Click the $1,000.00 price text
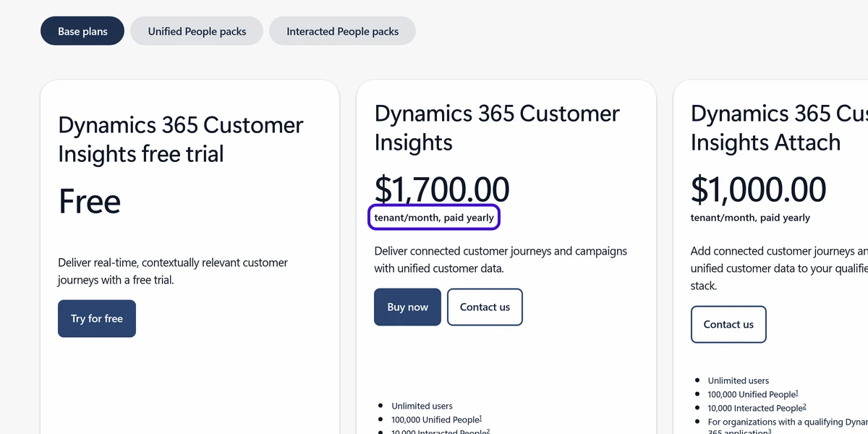868x434 pixels. click(x=758, y=189)
